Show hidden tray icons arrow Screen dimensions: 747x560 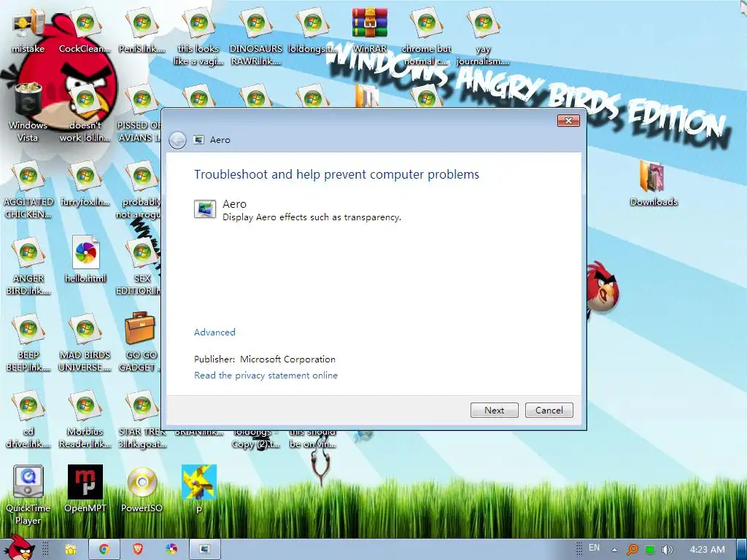point(614,550)
